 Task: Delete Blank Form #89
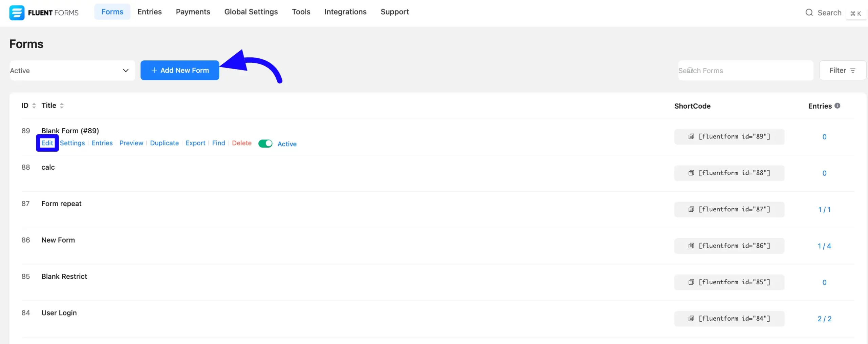pyautogui.click(x=242, y=143)
